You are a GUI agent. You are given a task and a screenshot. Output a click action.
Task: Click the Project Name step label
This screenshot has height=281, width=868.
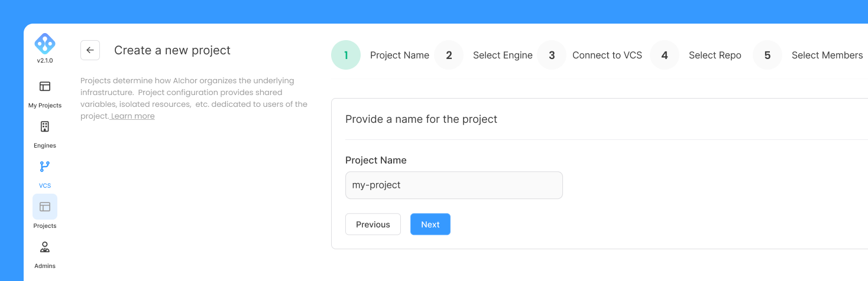click(x=400, y=55)
